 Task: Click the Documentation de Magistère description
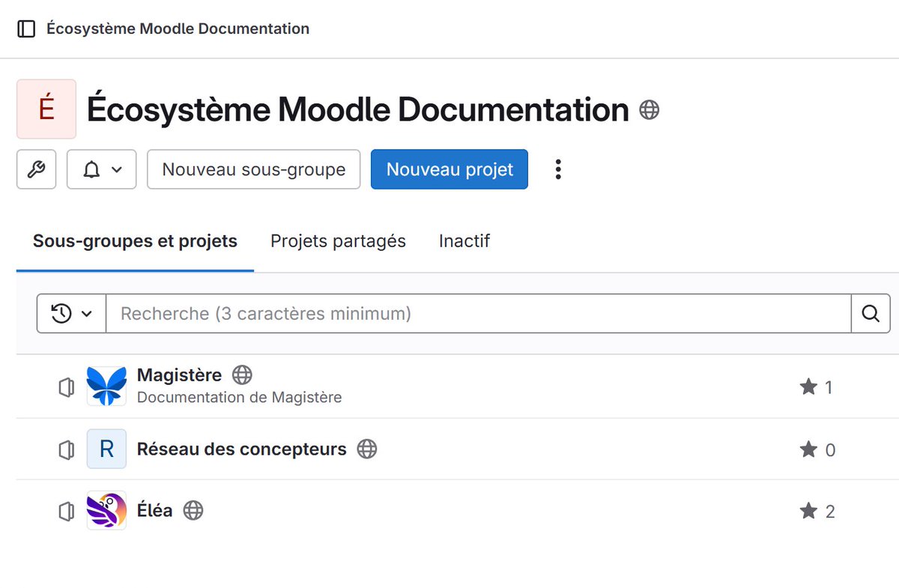(239, 397)
